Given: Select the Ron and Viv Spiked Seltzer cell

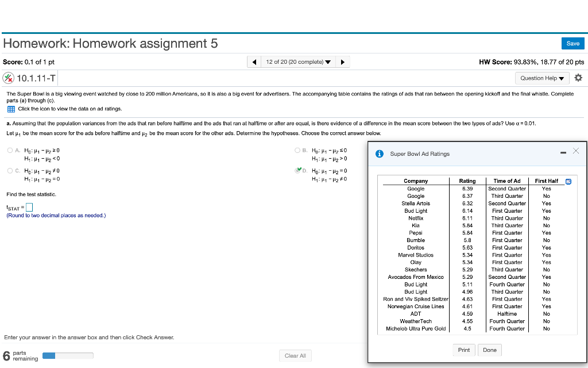Looking at the screenshot, I should pos(416,299).
